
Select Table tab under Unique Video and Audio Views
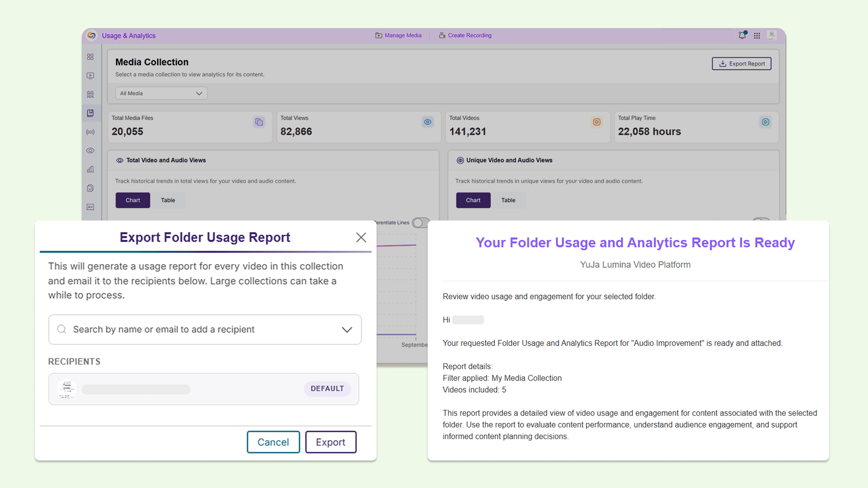508,200
